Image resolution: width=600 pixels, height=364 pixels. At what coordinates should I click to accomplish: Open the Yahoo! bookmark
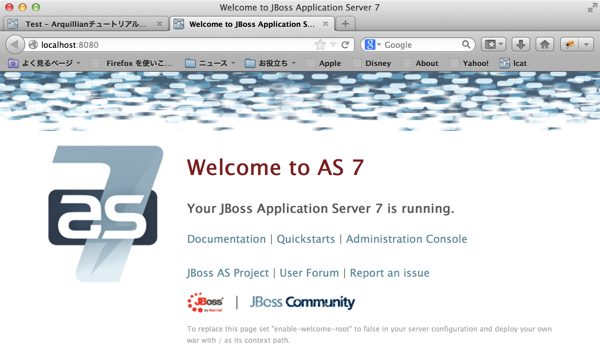(x=469, y=63)
